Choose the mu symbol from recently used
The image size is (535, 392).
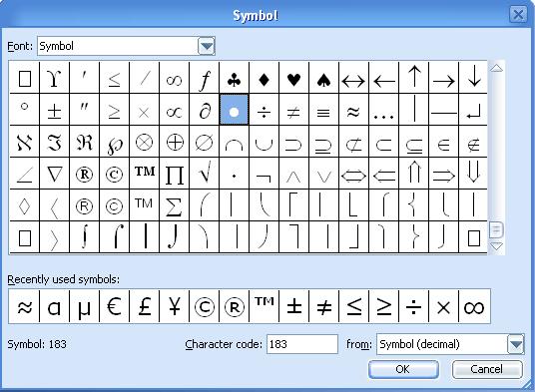pyautogui.click(x=84, y=306)
